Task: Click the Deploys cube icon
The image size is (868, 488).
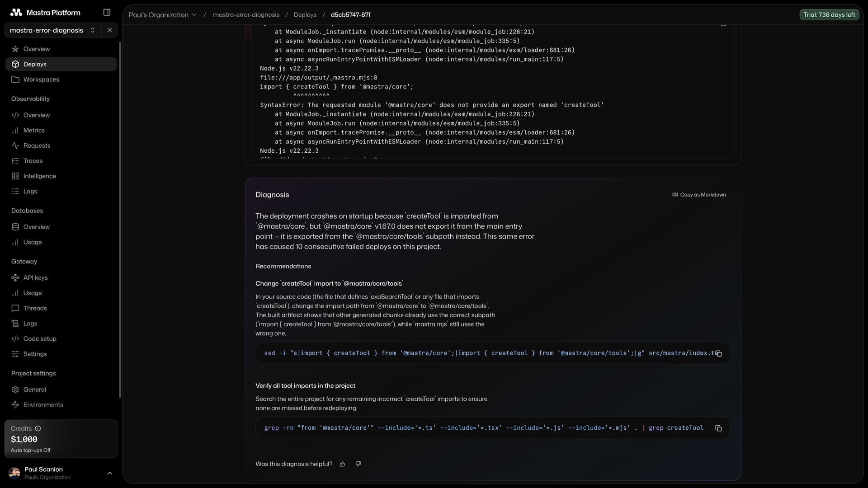Action: point(15,64)
